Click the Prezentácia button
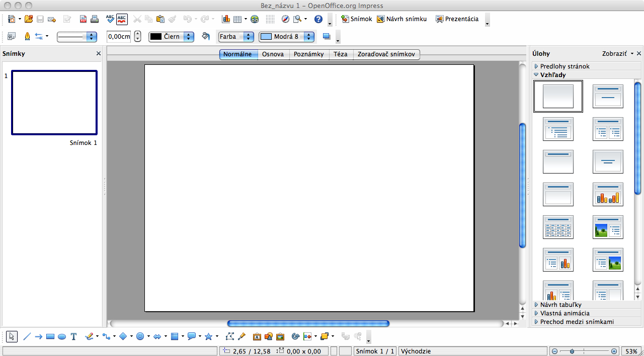 [x=457, y=19]
